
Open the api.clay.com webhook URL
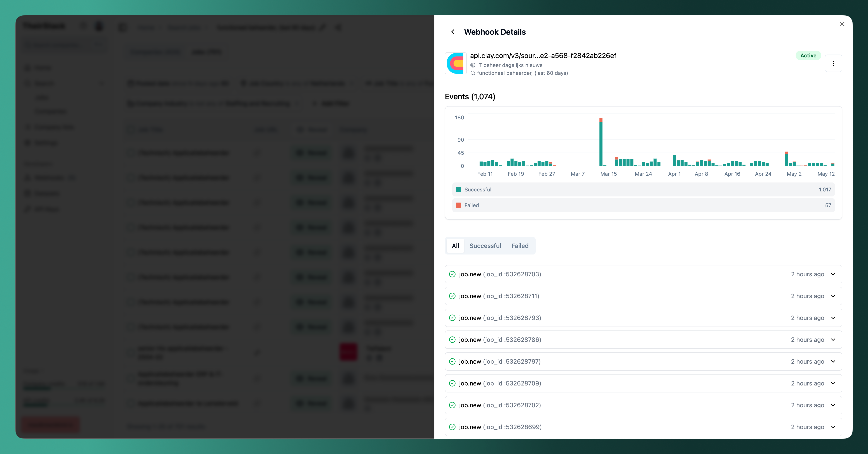(543, 56)
